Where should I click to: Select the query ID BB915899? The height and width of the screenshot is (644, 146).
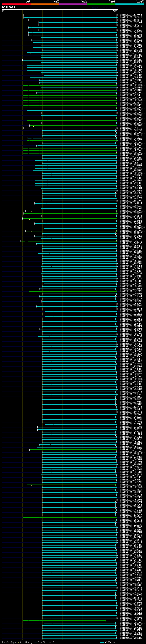pos(8,7)
